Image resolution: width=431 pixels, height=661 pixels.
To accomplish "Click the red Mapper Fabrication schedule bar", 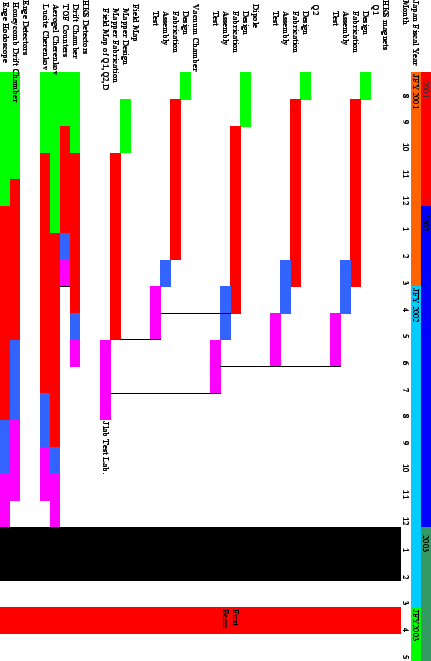I will (x=115, y=246).
